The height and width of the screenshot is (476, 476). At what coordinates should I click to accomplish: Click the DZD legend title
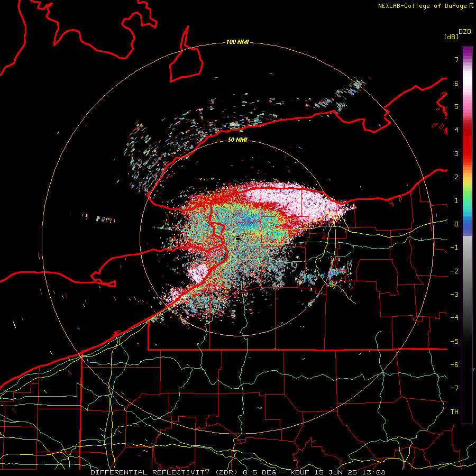[465, 32]
